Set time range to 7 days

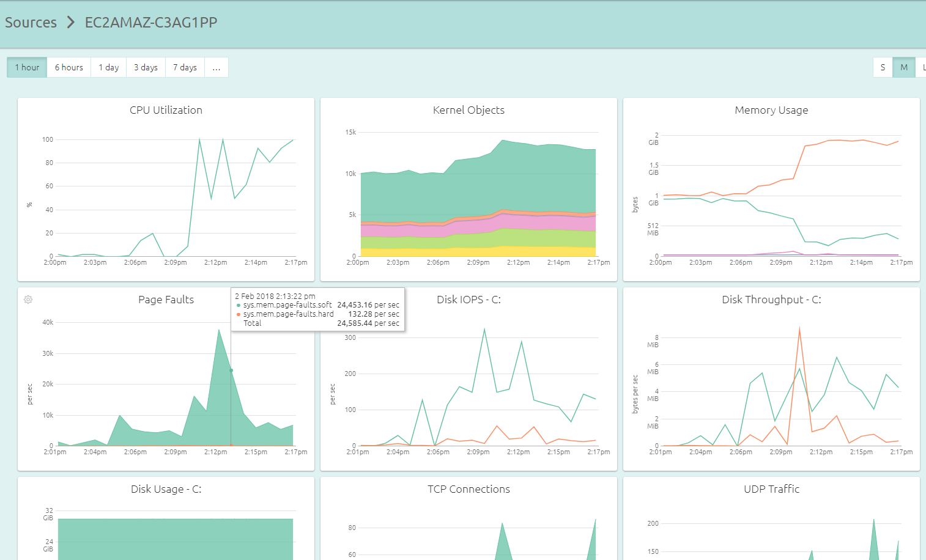coord(185,67)
